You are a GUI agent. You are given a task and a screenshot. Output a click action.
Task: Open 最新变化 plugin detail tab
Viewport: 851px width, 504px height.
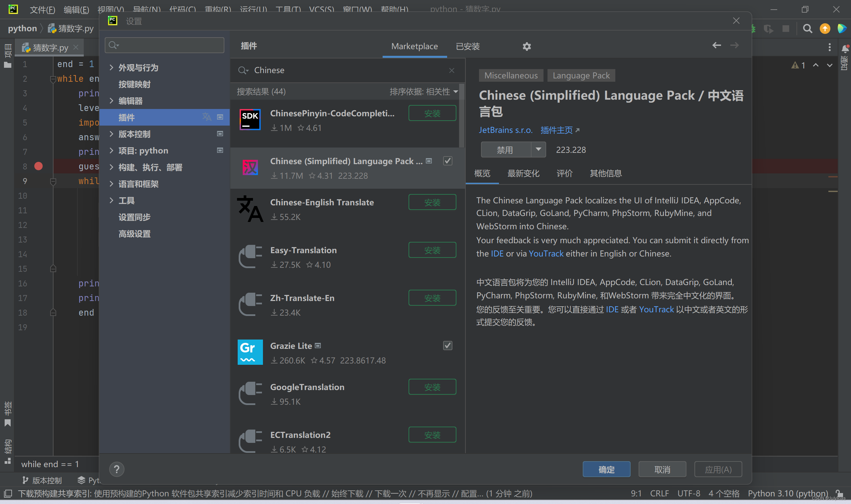[x=523, y=173]
